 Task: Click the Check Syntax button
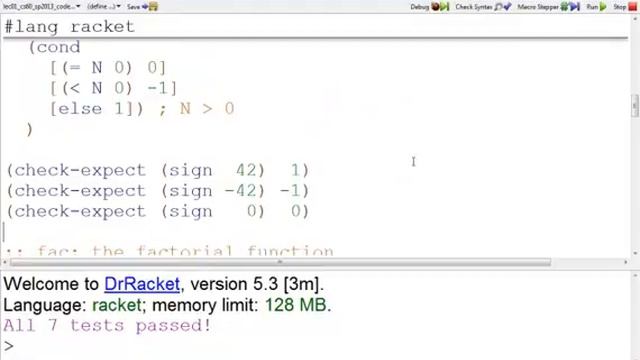[x=483, y=7]
